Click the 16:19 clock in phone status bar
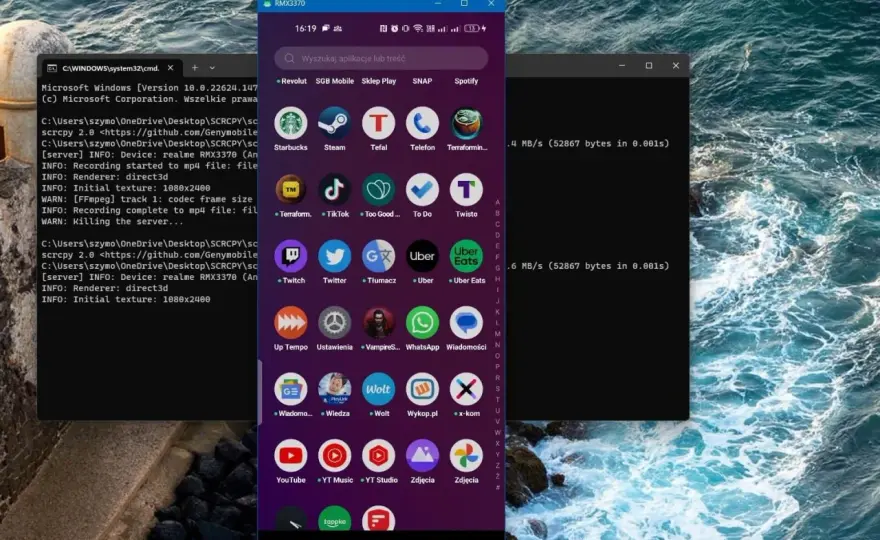Screen dimensions: 880x540 [305, 28]
